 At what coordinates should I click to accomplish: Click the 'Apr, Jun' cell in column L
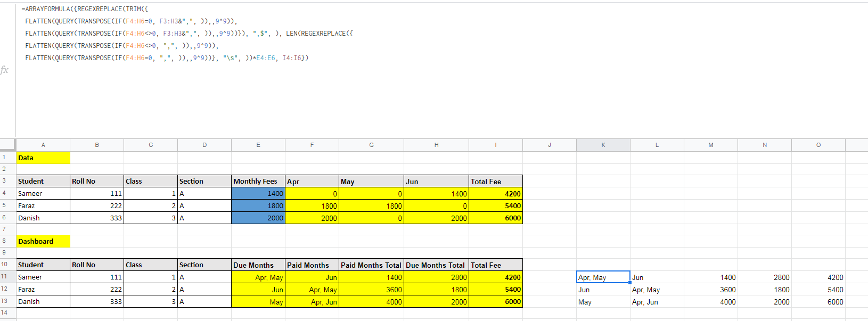tap(657, 302)
